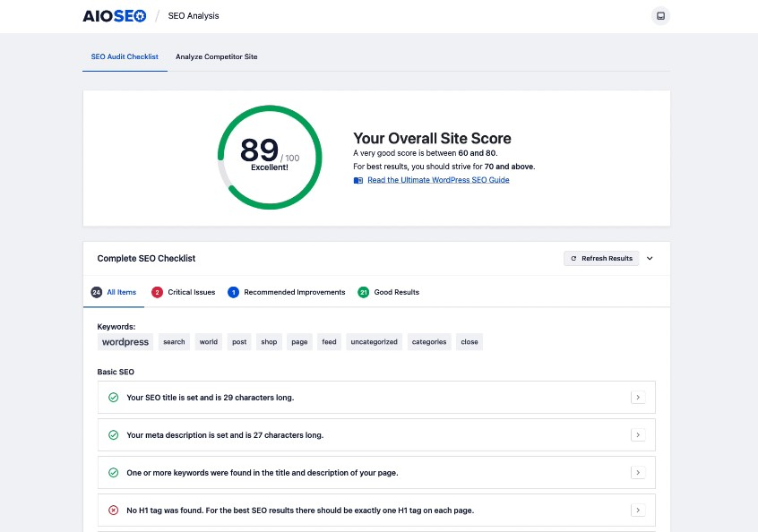Select the SEO Audit Checklist tab
This screenshot has width=758, height=532.
click(125, 56)
